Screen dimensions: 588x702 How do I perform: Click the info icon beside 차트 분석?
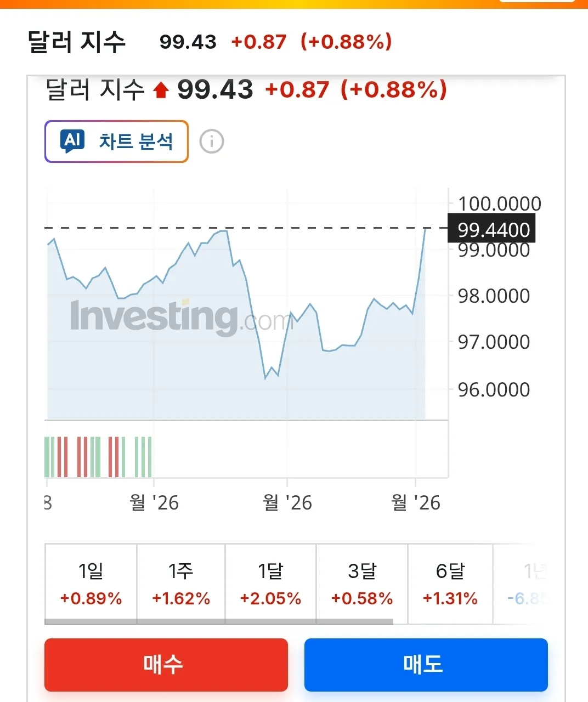[211, 141]
